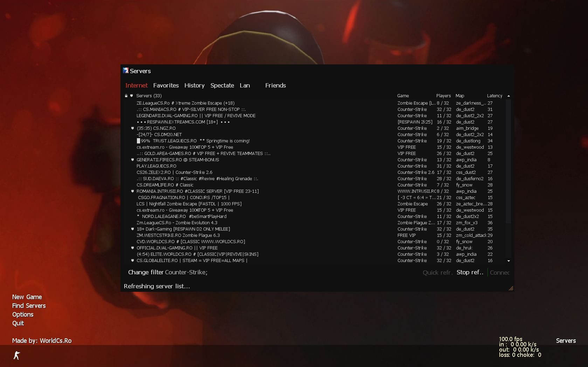
Task: Sort servers by the Latency column
Action: tap(494, 96)
